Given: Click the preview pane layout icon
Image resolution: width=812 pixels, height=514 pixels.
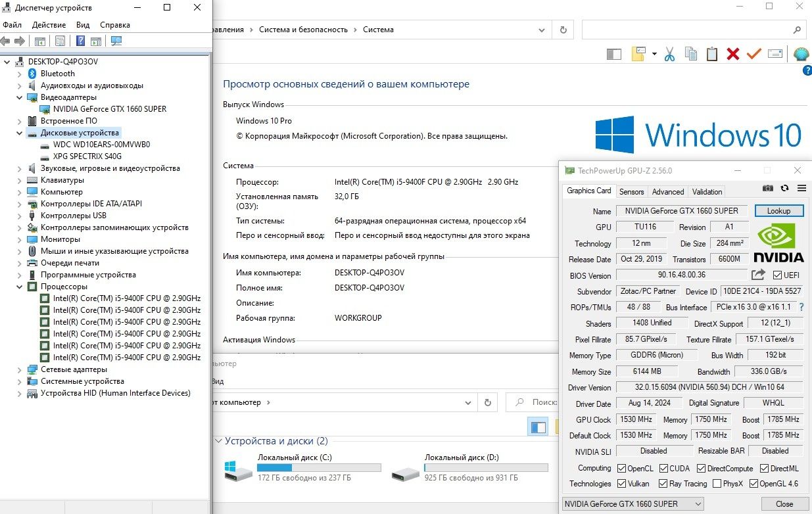Looking at the screenshot, I should click(x=613, y=55).
